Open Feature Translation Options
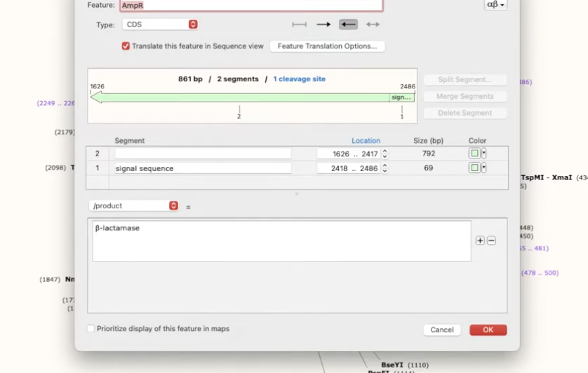 coord(327,46)
